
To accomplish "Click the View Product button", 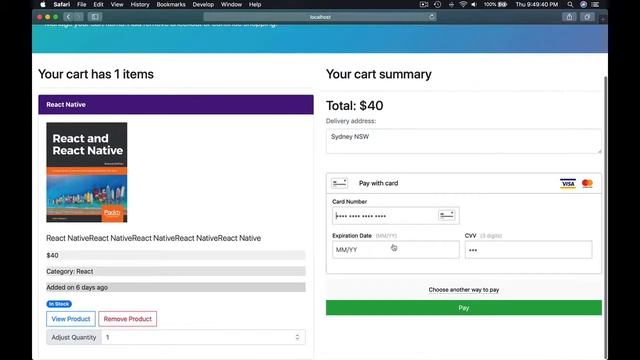I will click(71, 319).
